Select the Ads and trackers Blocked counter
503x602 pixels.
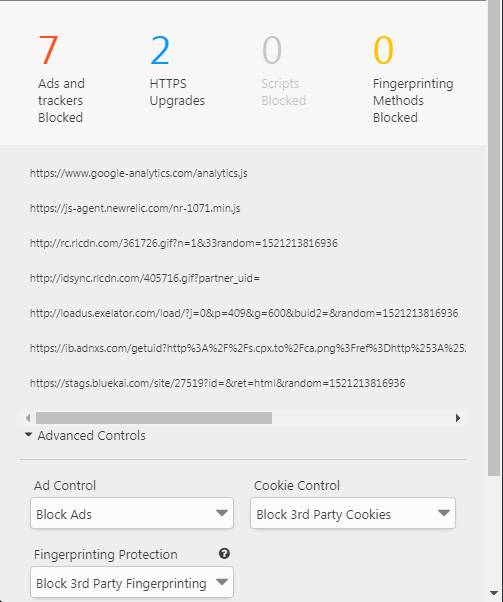point(61,79)
